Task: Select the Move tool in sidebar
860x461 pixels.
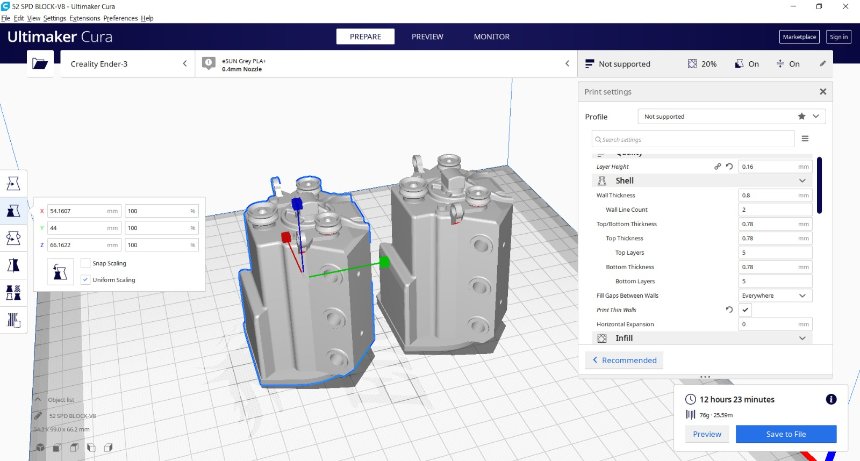Action: (13, 183)
